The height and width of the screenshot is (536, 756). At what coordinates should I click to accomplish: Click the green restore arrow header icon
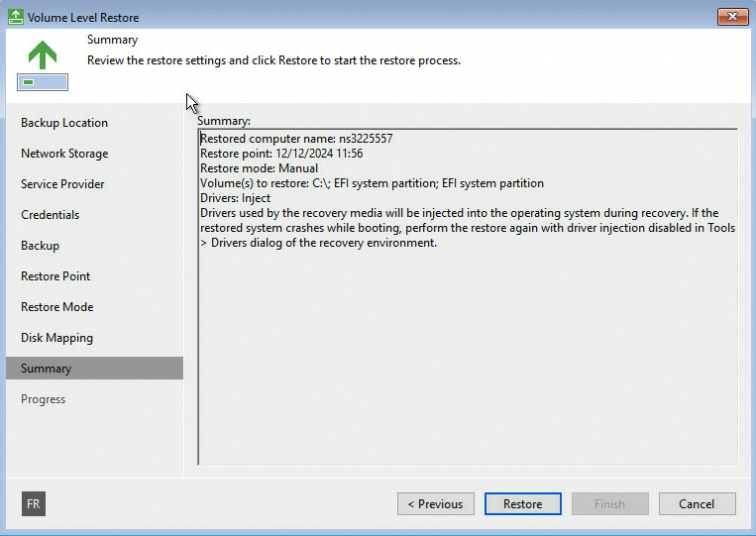[42, 55]
